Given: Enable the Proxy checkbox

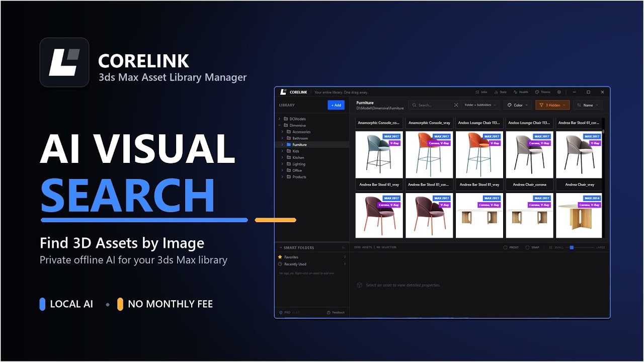Looking at the screenshot, I should click(x=506, y=247).
